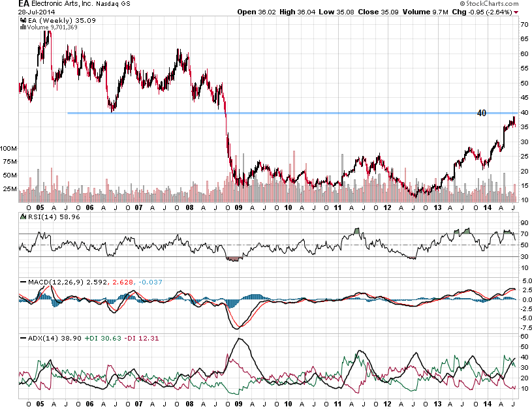Click the chart date 28-Jul-2014
This screenshot has height=409, width=532.
click(37, 12)
